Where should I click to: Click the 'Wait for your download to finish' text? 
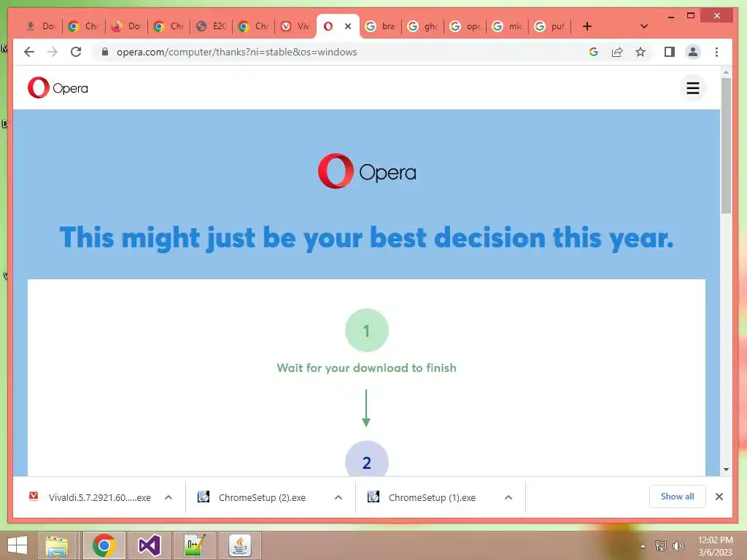click(366, 367)
